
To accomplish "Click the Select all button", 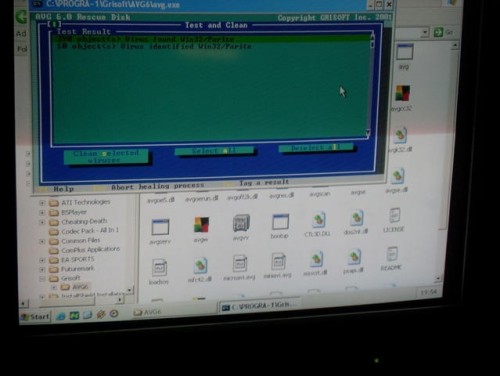I will tap(214, 151).
